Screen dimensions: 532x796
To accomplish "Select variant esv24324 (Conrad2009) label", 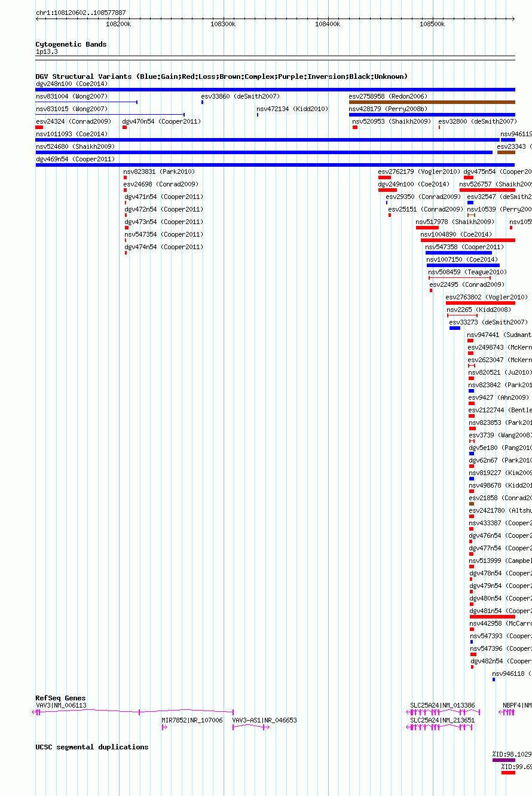I will coord(74,121).
